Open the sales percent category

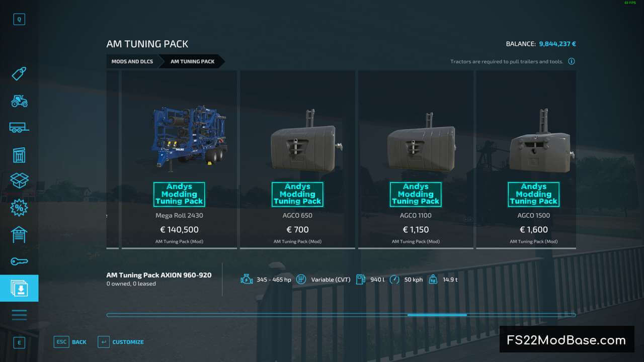pos(19,208)
